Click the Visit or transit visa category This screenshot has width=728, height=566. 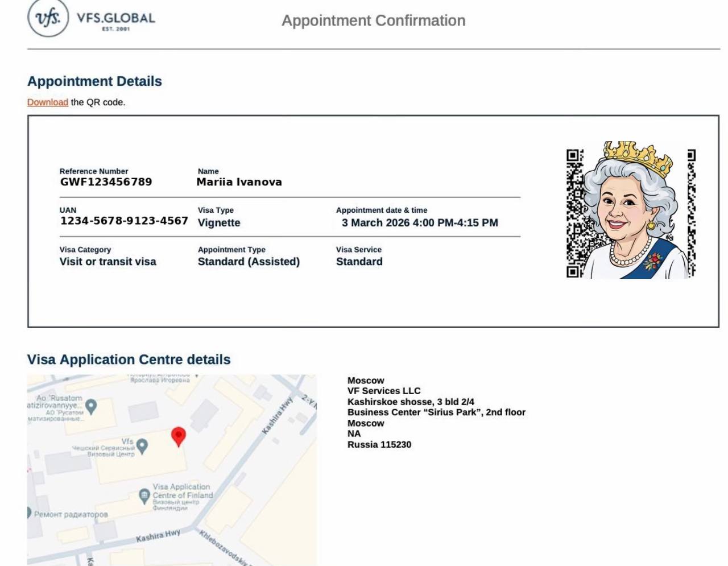point(107,262)
